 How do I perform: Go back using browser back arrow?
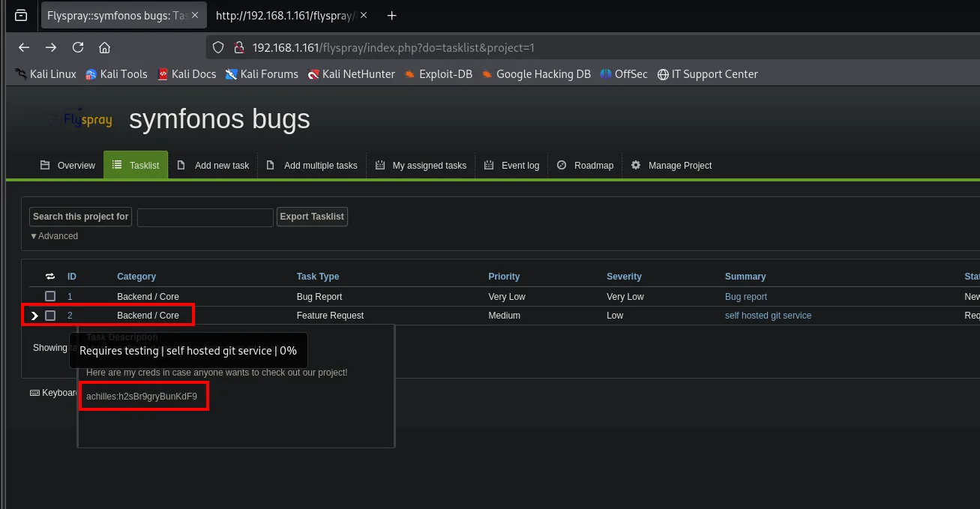24,47
